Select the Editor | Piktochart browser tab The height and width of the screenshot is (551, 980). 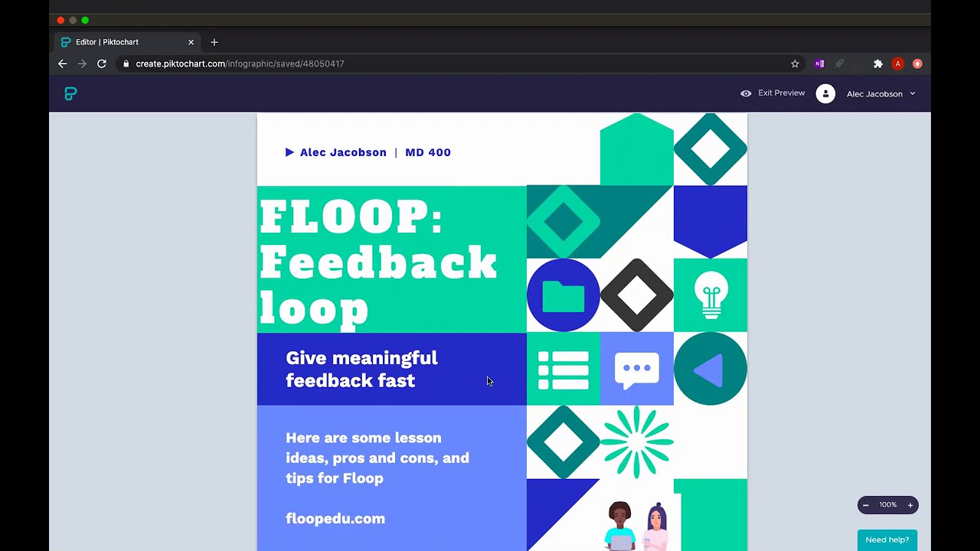(x=127, y=42)
